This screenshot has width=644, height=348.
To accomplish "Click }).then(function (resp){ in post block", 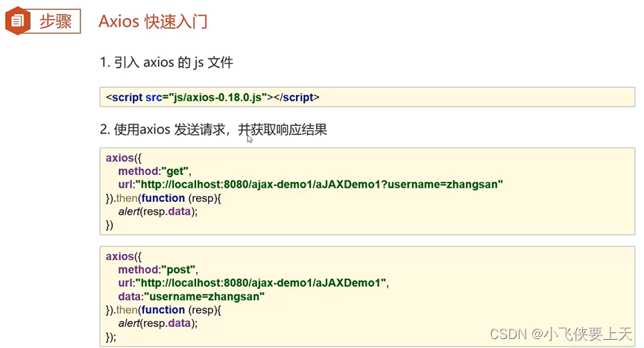I will [163, 310].
